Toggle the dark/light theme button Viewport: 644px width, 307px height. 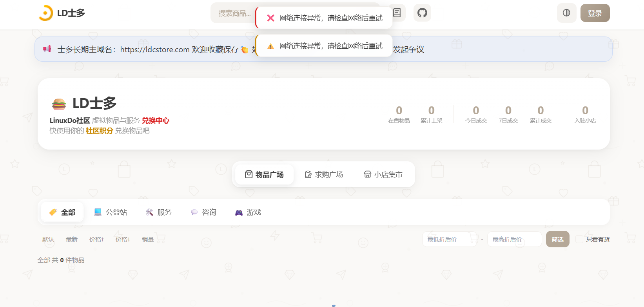click(x=566, y=13)
